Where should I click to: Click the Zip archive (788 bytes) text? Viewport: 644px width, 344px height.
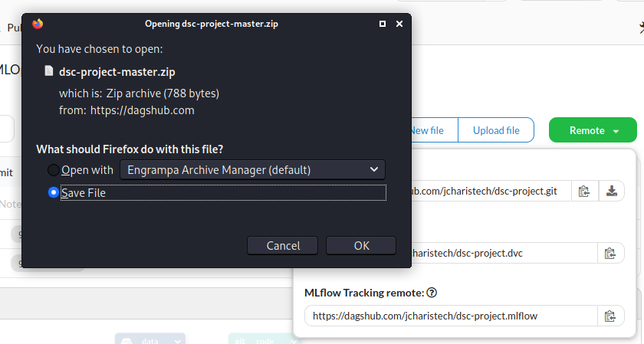pos(163,93)
